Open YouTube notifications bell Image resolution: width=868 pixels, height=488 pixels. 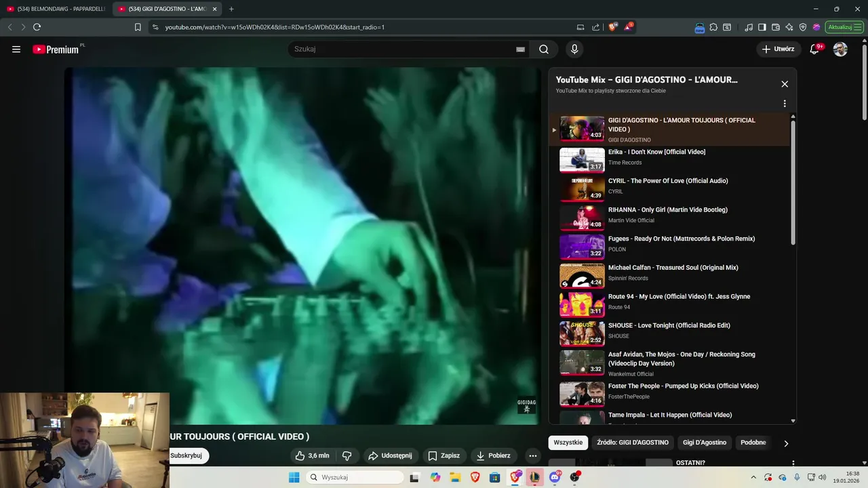click(x=815, y=49)
